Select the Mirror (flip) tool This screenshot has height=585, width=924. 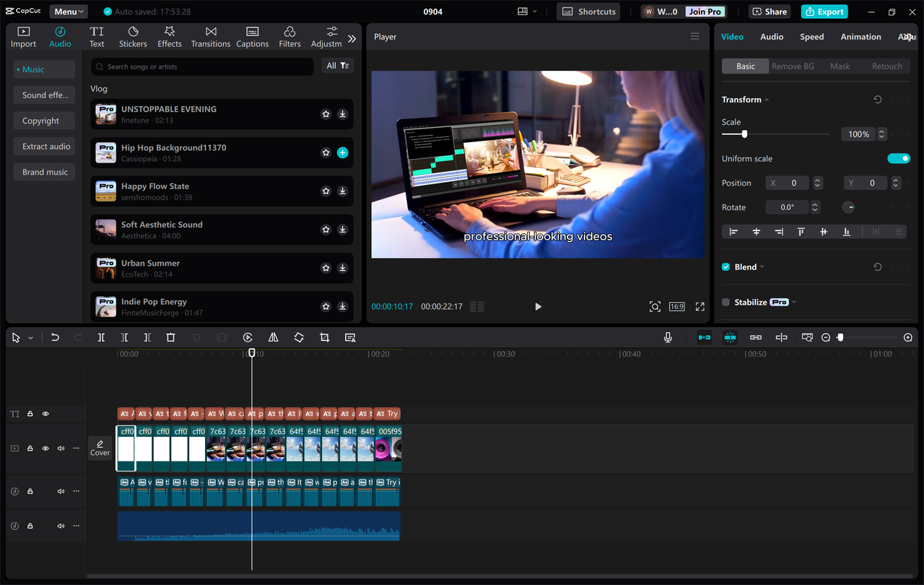[x=273, y=337]
